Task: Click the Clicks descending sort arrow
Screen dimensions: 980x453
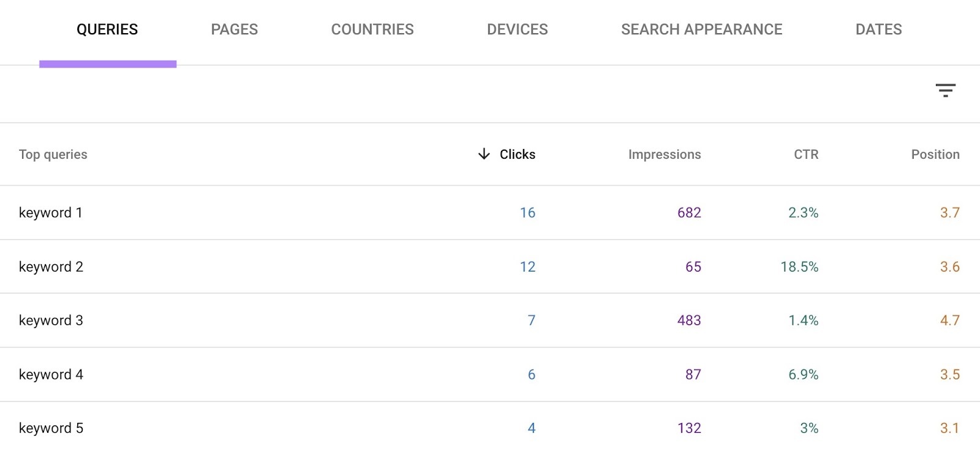Action: pos(484,154)
